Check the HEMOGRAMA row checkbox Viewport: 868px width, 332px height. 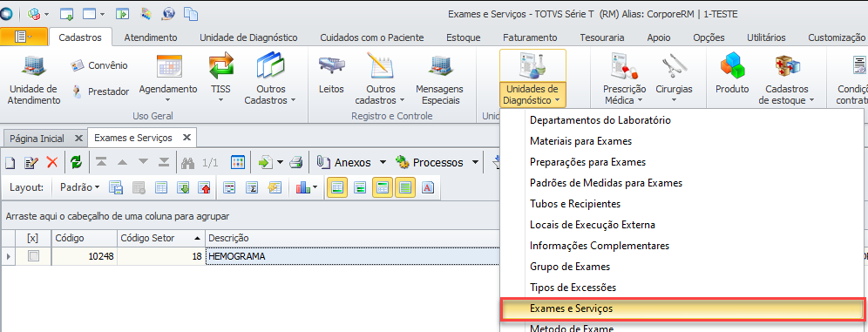pos(34,255)
